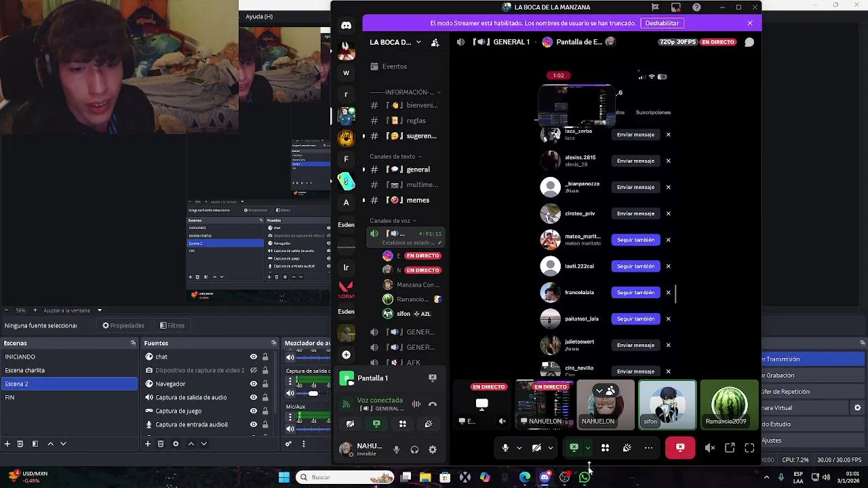The image size is (868, 488).
Task: Show Dispositivo de captura de video 2
Action: click(254, 370)
